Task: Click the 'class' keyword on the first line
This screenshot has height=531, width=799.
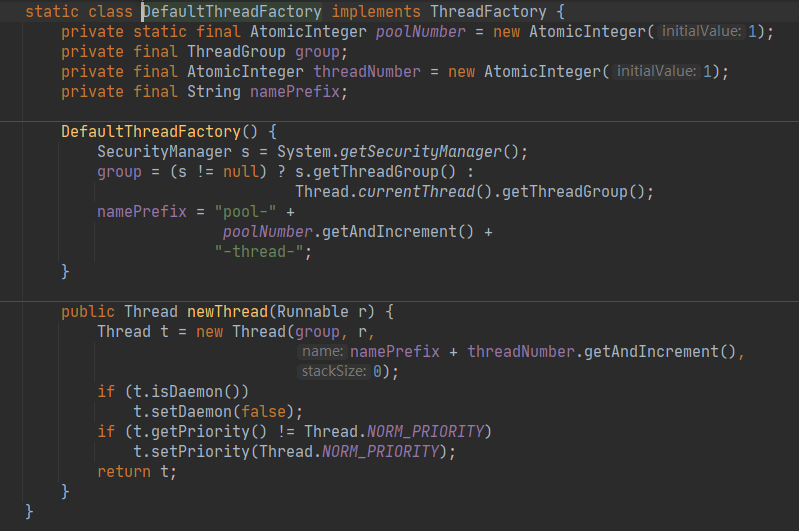Action: point(111,11)
